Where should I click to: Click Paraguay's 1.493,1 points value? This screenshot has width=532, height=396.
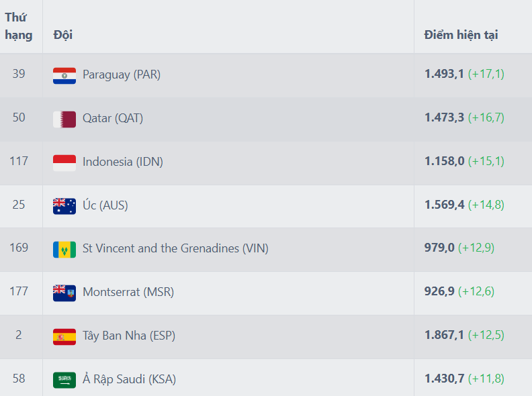coord(444,74)
